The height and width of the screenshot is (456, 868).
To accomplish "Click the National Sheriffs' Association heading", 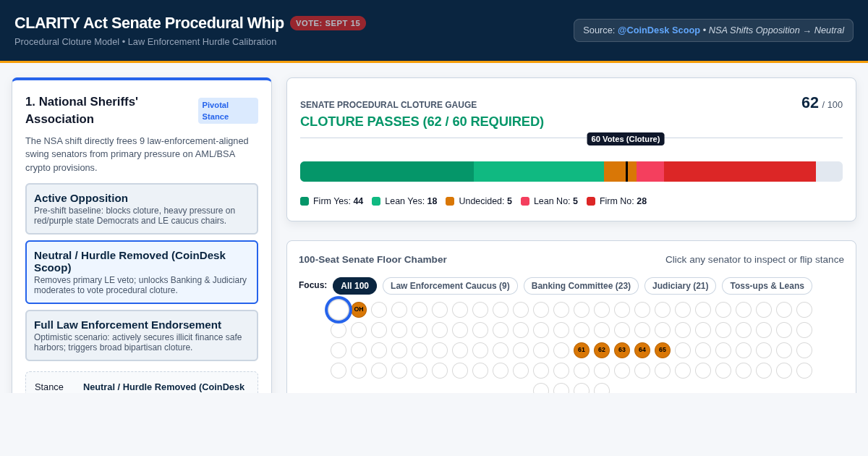I will (82, 110).
